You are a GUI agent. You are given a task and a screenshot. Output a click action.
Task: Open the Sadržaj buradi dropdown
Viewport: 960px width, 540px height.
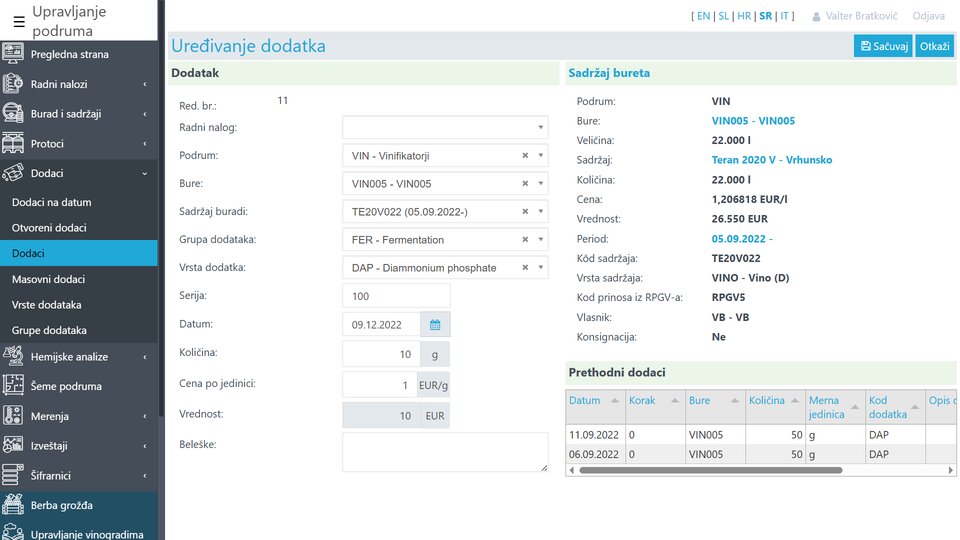coord(541,212)
